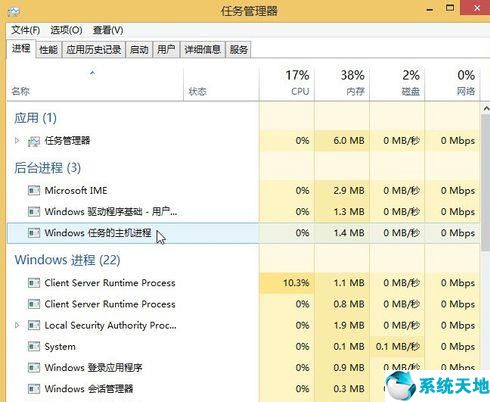The image size is (490, 402).
Task: Click the Task Manager title bar icon
Action: (x=13, y=11)
